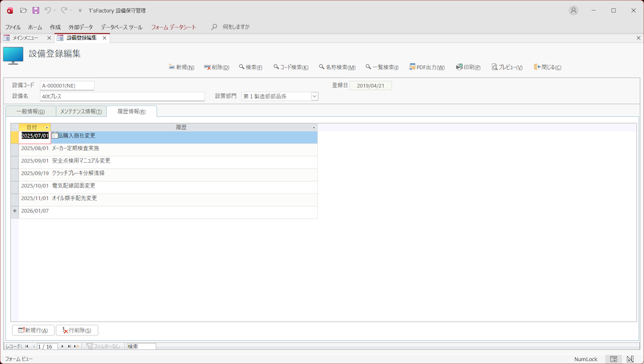Click the Open folder icon in the title bar
The image size is (644, 364).
pos(23,10)
